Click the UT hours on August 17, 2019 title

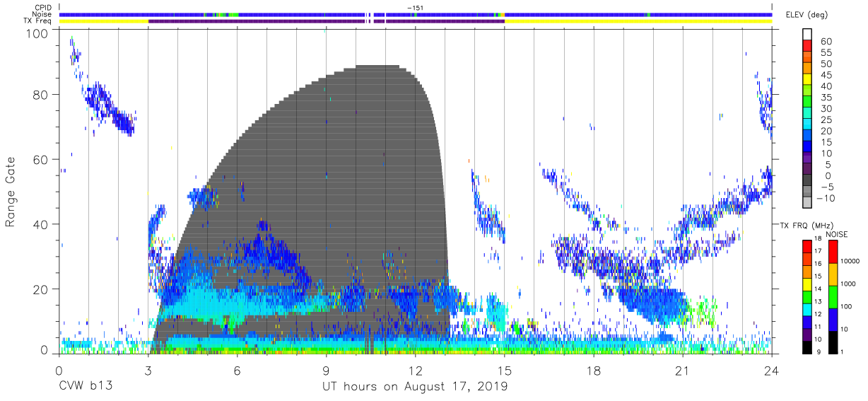point(415,386)
